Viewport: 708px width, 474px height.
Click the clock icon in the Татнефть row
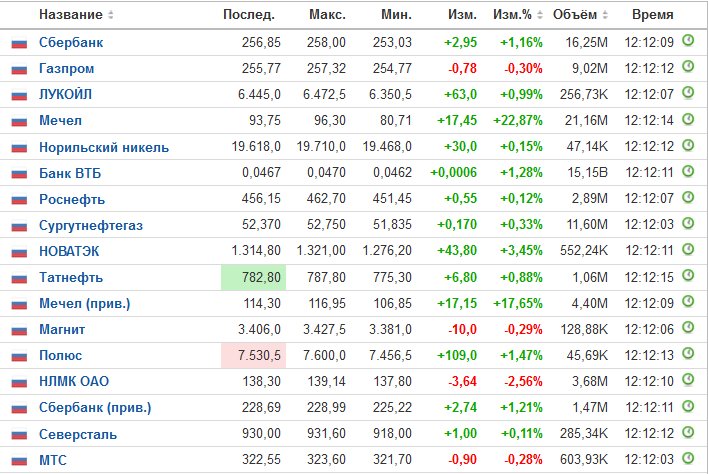coord(688,275)
